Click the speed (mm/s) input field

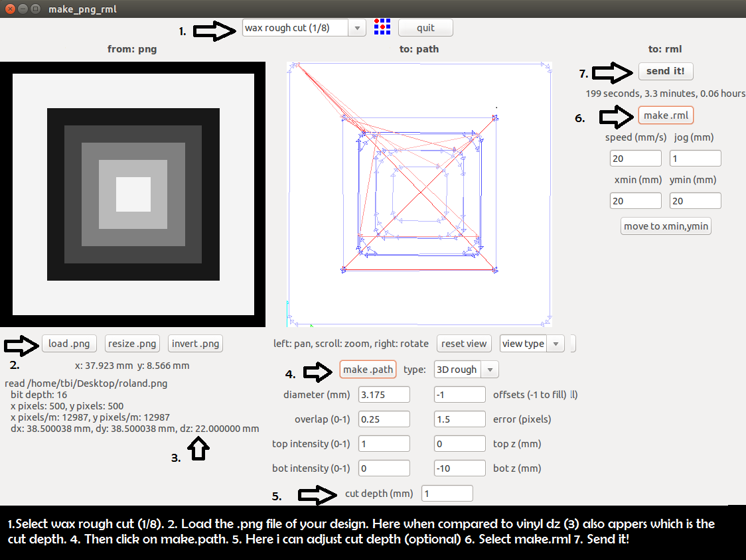[x=636, y=159]
